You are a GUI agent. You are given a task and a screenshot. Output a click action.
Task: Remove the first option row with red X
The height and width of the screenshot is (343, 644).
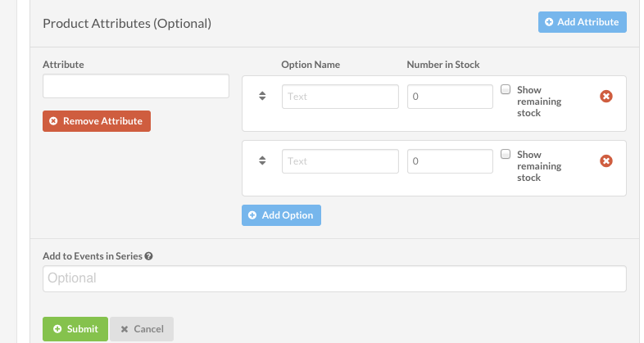(605, 97)
